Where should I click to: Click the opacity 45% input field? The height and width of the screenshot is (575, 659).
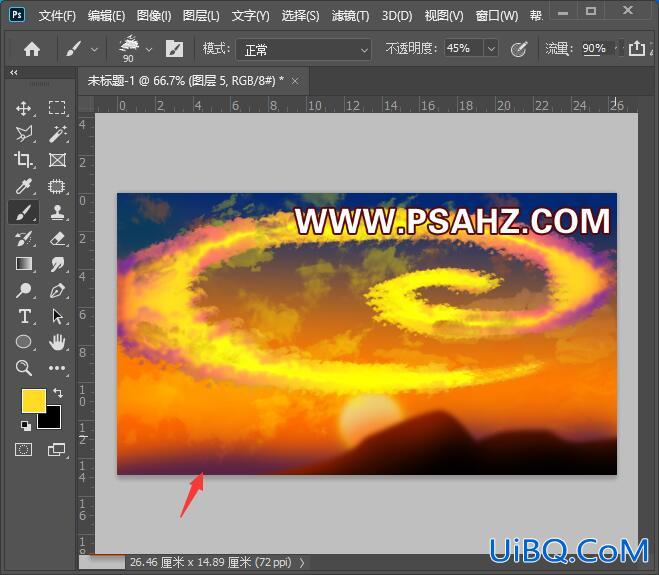tap(464, 49)
